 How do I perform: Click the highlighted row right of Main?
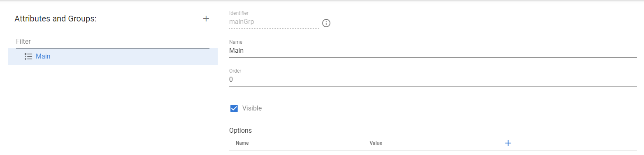[134, 56]
